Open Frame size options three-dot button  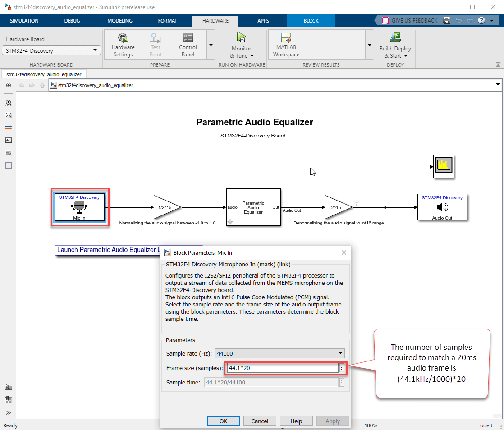(342, 368)
